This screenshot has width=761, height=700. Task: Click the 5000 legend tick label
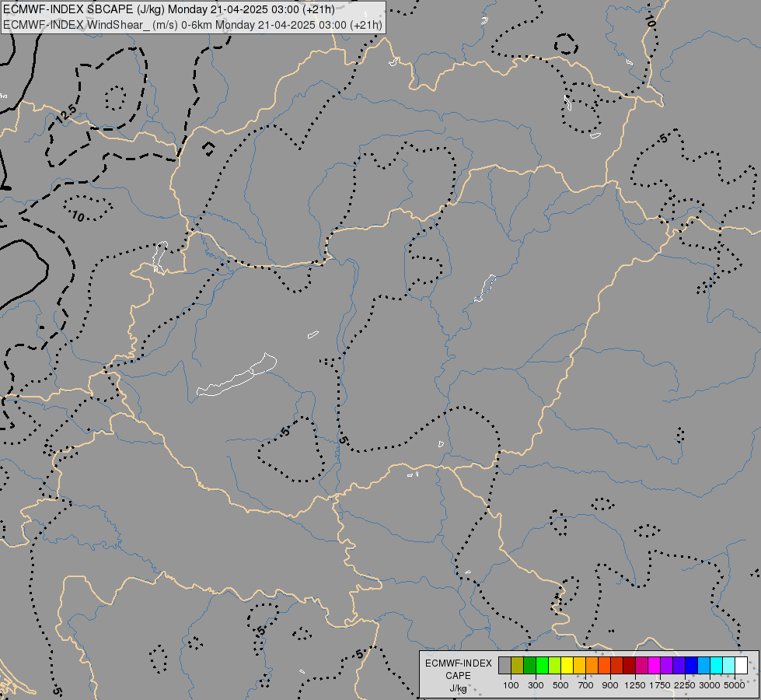(x=735, y=685)
